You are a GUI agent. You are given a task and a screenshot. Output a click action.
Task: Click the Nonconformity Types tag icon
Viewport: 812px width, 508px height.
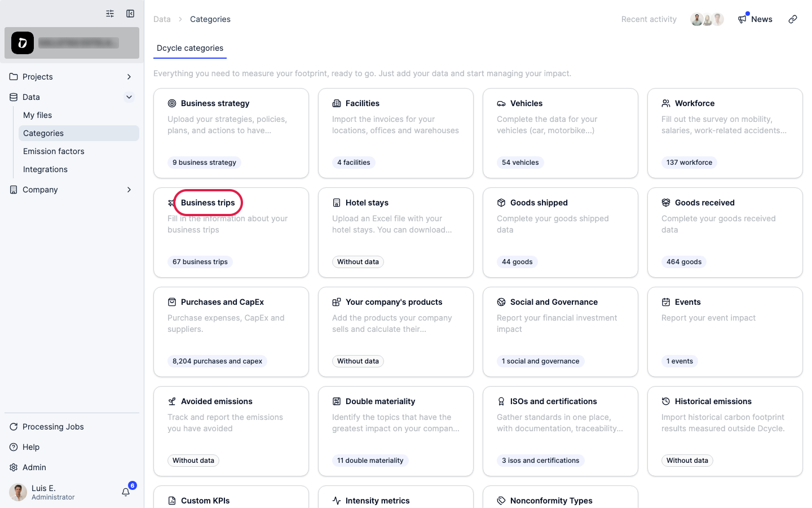[x=501, y=501]
